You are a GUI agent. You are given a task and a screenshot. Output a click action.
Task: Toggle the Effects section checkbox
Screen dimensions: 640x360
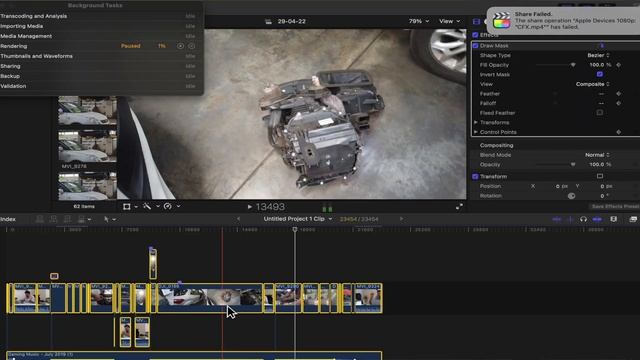tap(475, 35)
